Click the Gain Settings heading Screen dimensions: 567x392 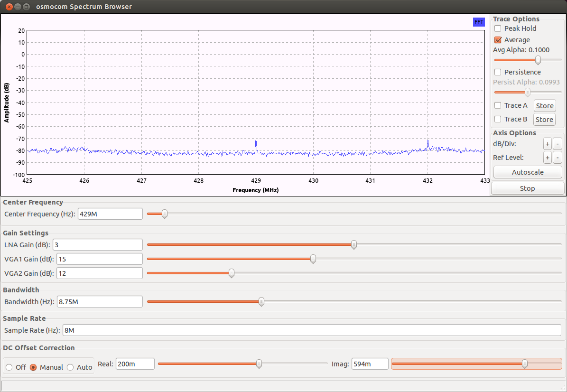(x=26, y=233)
